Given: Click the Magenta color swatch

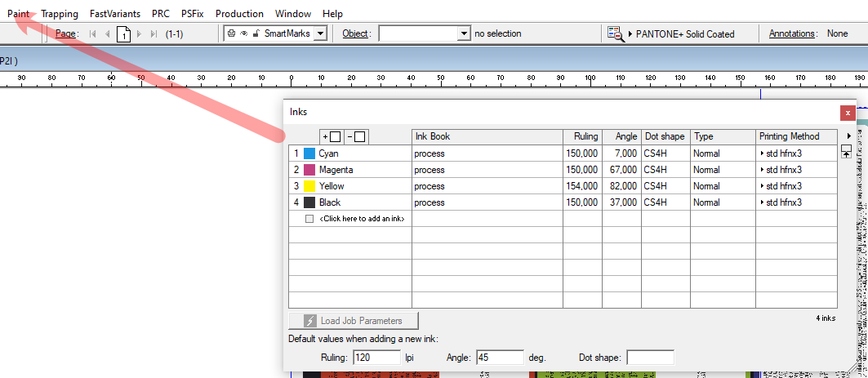Looking at the screenshot, I should pos(309,170).
